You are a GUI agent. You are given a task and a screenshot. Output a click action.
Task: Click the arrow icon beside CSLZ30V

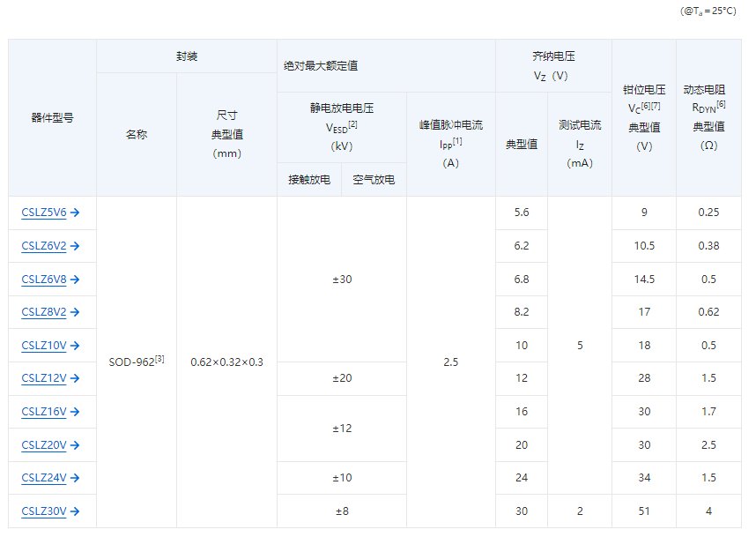pyautogui.click(x=75, y=511)
